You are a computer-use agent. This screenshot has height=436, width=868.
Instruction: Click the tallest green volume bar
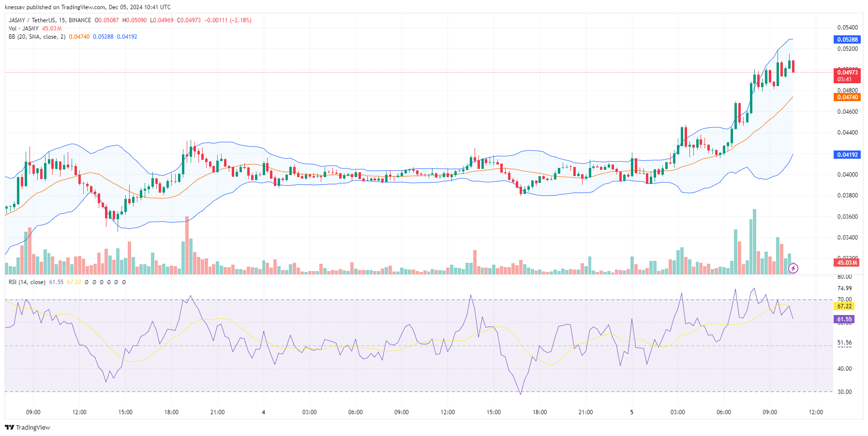point(754,242)
